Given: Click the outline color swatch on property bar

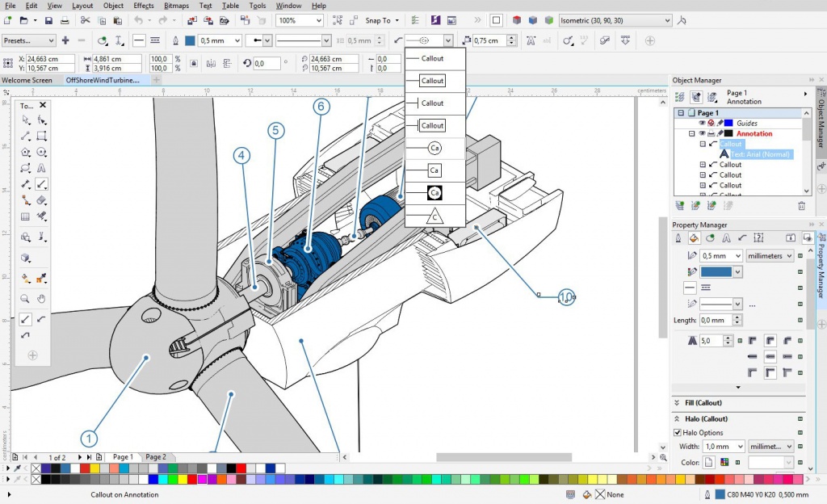Looking at the screenshot, I should tap(190, 40).
